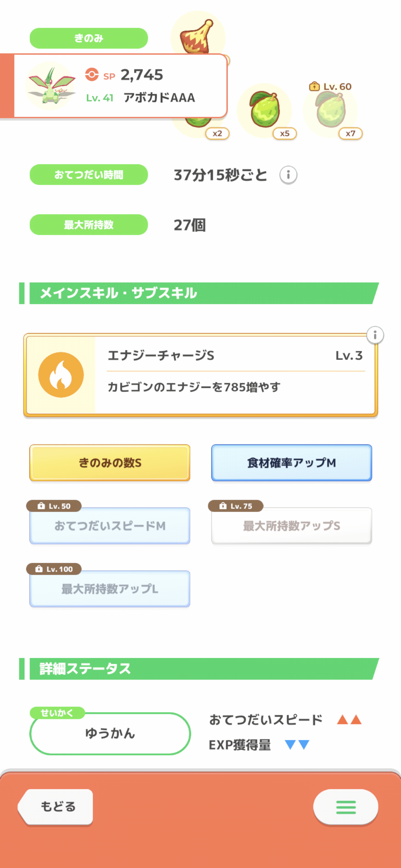Select the 食材確率アップM sub skill

(291, 463)
